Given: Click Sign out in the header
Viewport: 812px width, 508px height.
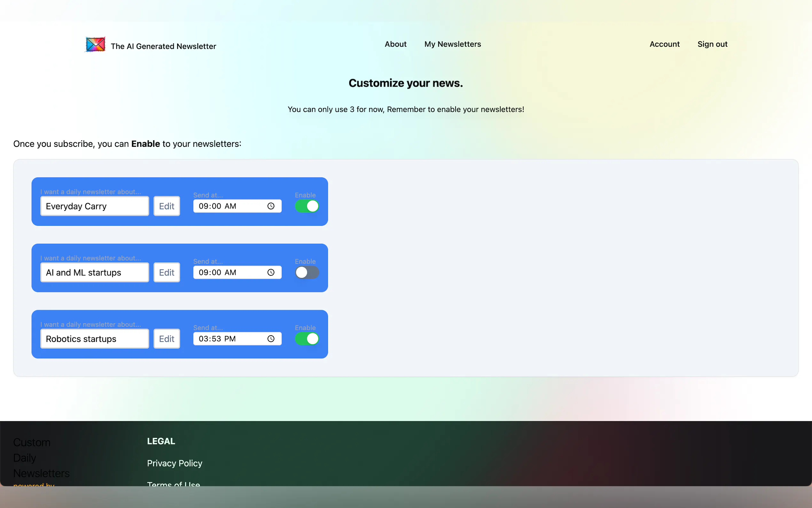Looking at the screenshot, I should 712,44.
